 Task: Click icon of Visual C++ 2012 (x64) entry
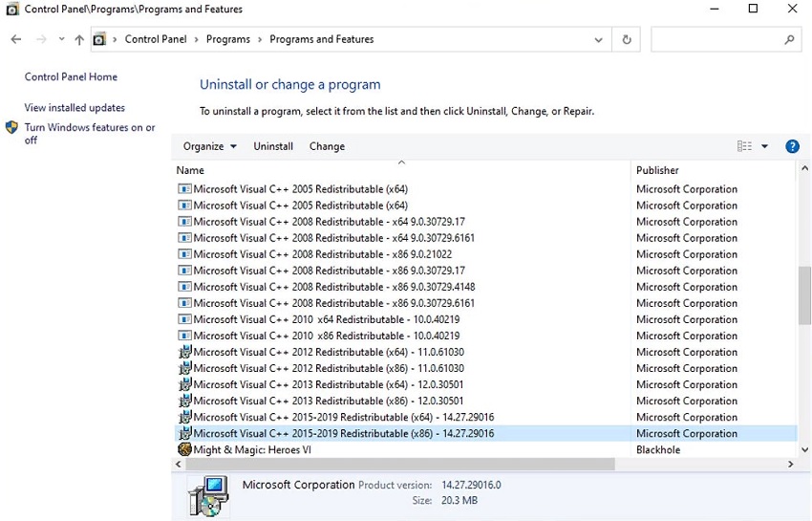(185, 352)
